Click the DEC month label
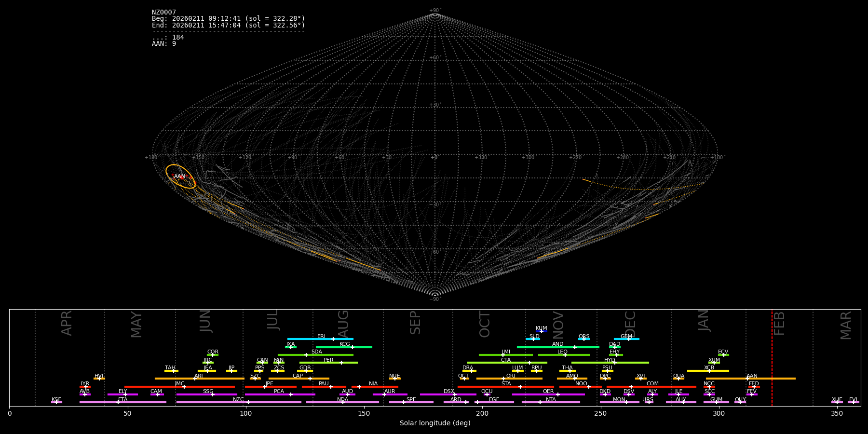The width and height of the screenshot is (868, 434). pos(630,324)
